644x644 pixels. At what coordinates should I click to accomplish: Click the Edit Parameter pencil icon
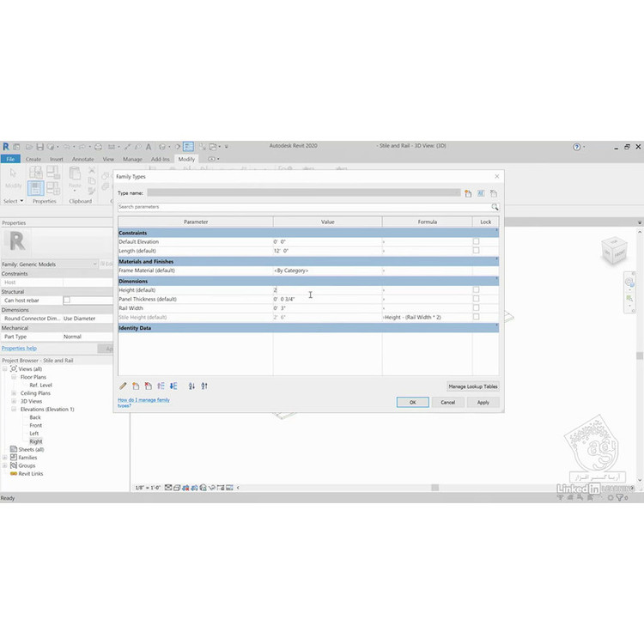[123, 386]
